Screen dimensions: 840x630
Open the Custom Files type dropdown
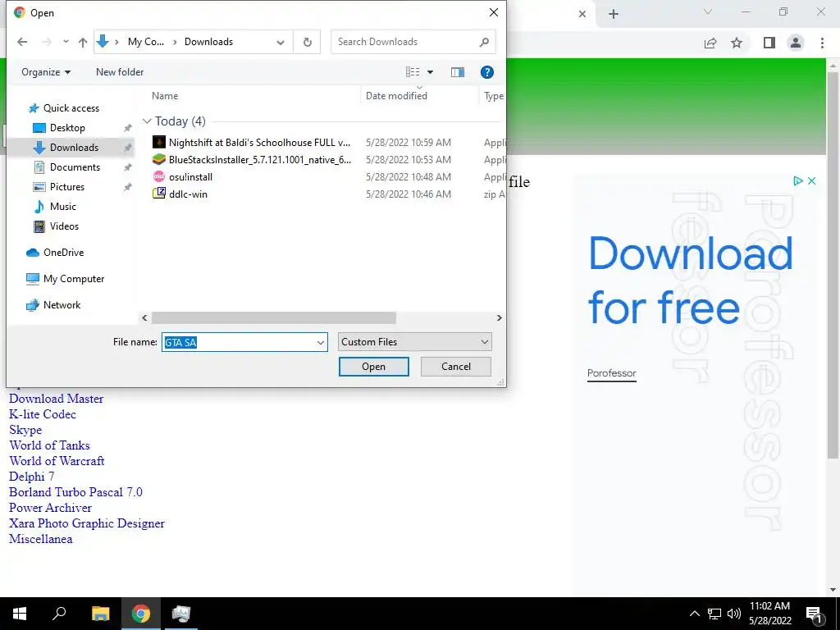[414, 342]
